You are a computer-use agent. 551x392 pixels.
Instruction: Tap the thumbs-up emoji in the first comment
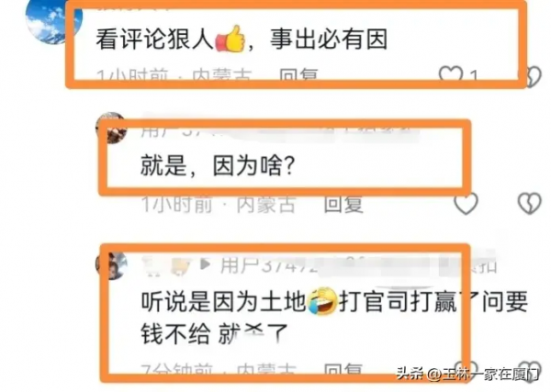tap(231, 39)
